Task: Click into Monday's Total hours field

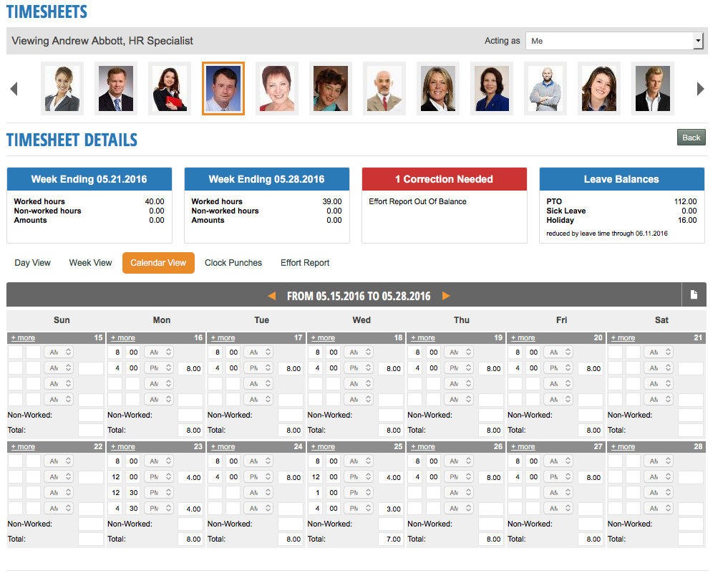Action: click(x=190, y=431)
